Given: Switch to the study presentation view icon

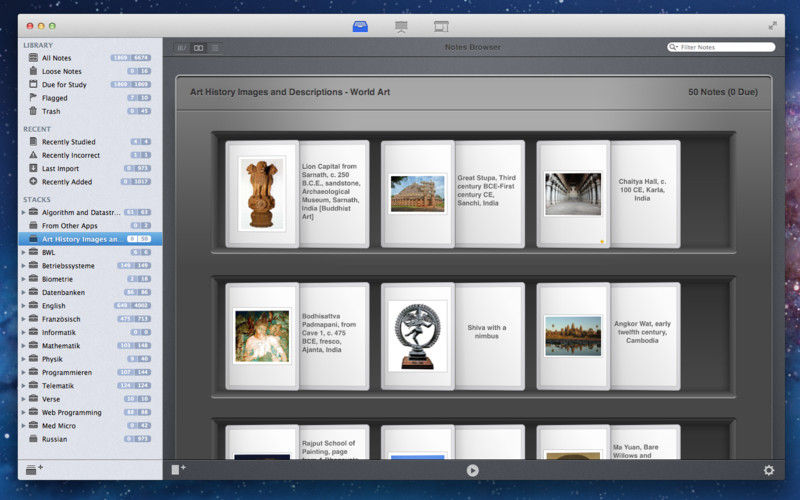Looking at the screenshot, I should pyautogui.click(x=401, y=26).
